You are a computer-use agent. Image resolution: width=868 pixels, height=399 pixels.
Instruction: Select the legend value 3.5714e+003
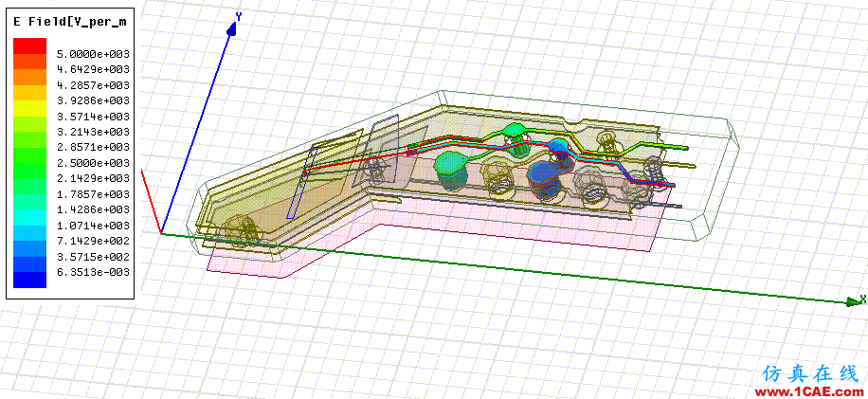tap(93, 117)
